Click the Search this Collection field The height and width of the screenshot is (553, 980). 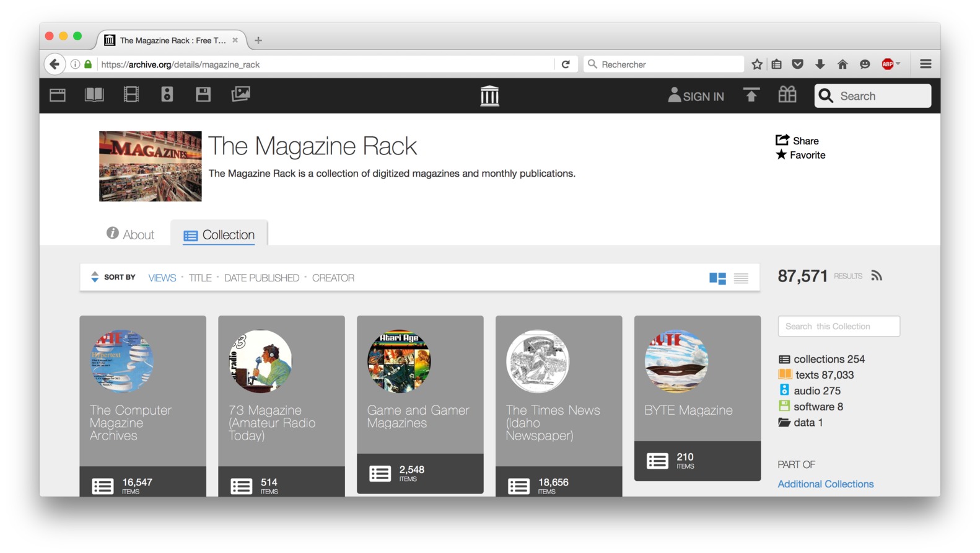point(838,327)
